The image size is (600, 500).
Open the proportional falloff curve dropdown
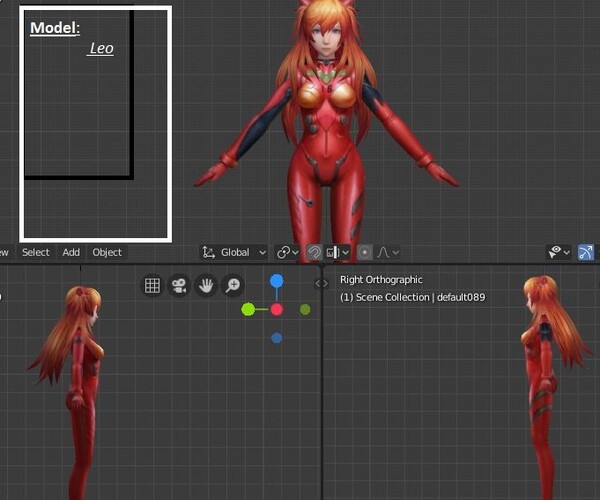click(x=388, y=252)
